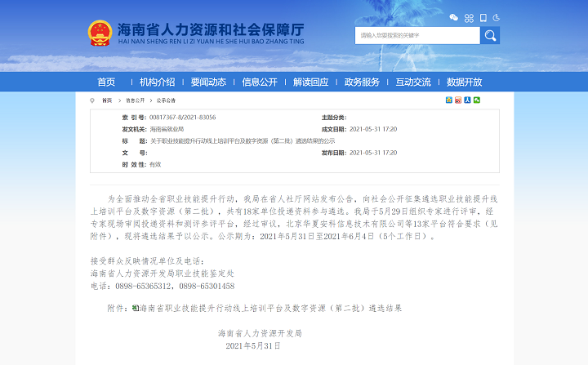Viewport: 588px width, 365px height.
Task: Click the search magnifier button
Action: tap(490, 35)
